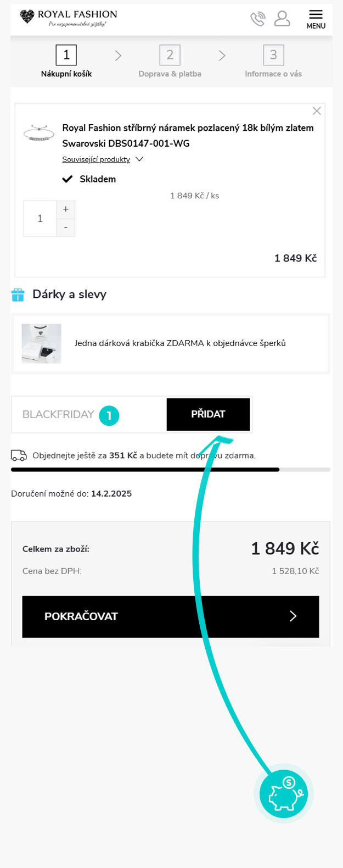The width and height of the screenshot is (343, 868).
Task: Click the piggy bank savings icon
Action: click(x=284, y=794)
